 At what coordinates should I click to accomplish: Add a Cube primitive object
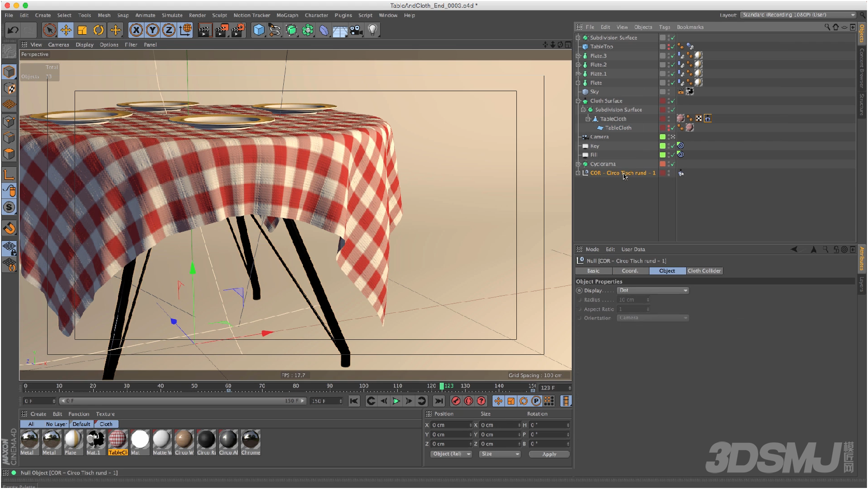pyautogui.click(x=259, y=30)
